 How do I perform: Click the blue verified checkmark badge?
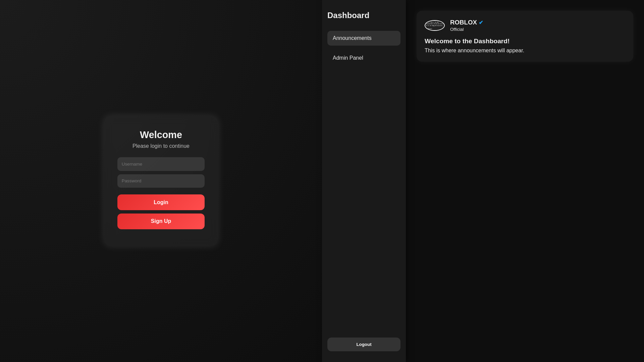pyautogui.click(x=481, y=22)
